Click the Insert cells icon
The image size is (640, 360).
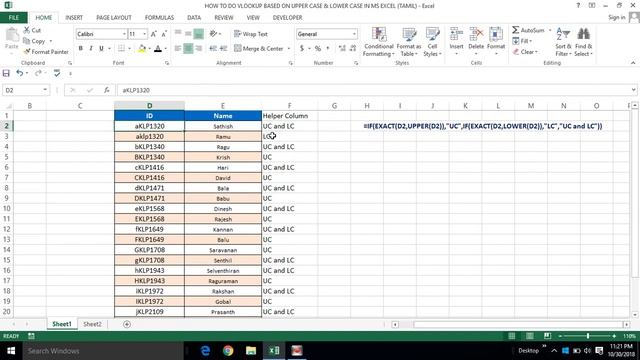tap(456, 34)
